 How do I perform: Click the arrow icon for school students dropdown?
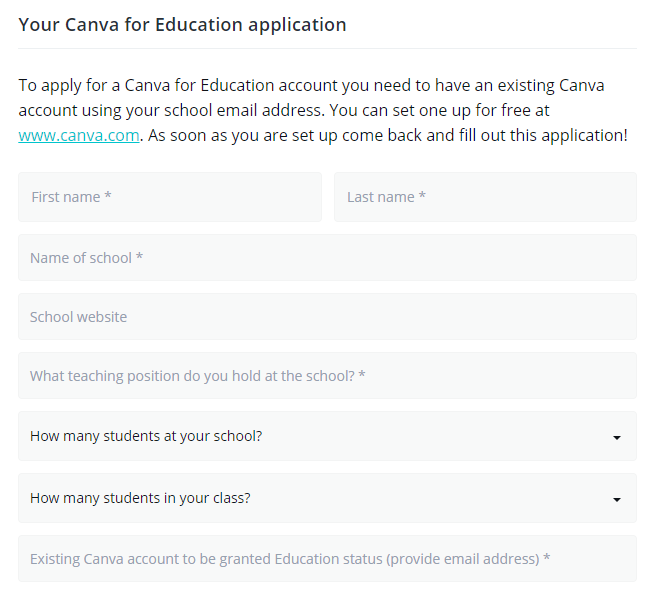click(617, 438)
